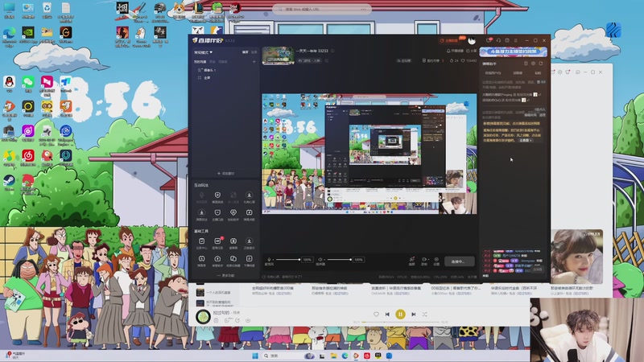Viewport: 644px width, 362px height.
Task: Open the 房管助手 moderator assistant tool
Action: 217,261
